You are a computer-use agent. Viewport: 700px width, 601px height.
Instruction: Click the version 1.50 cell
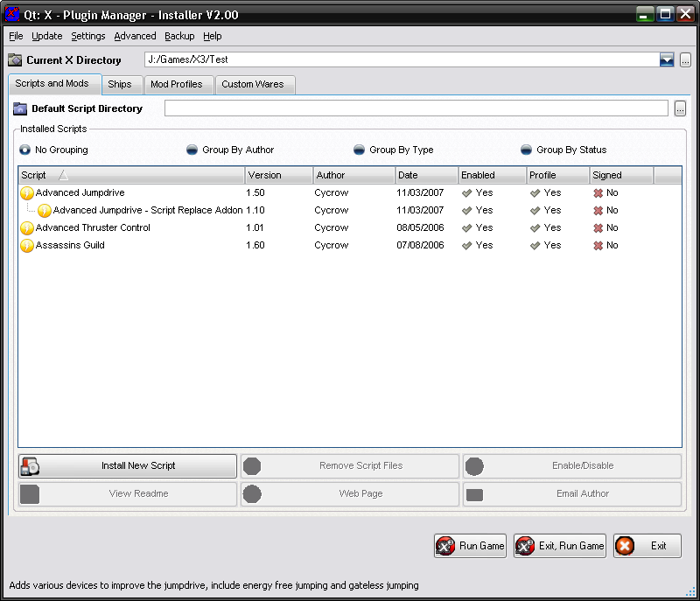[255, 192]
